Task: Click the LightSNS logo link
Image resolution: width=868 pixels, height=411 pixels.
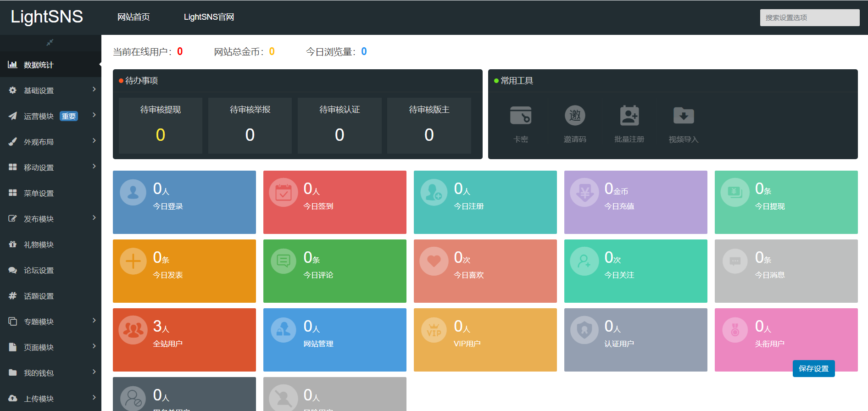Action: pyautogui.click(x=47, y=17)
